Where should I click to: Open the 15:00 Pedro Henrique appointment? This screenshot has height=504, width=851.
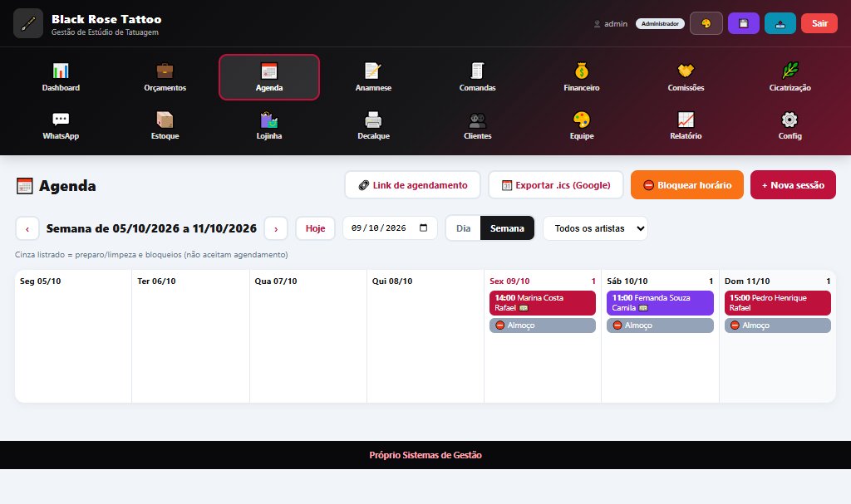pyautogui.click(x=778, y=303)
